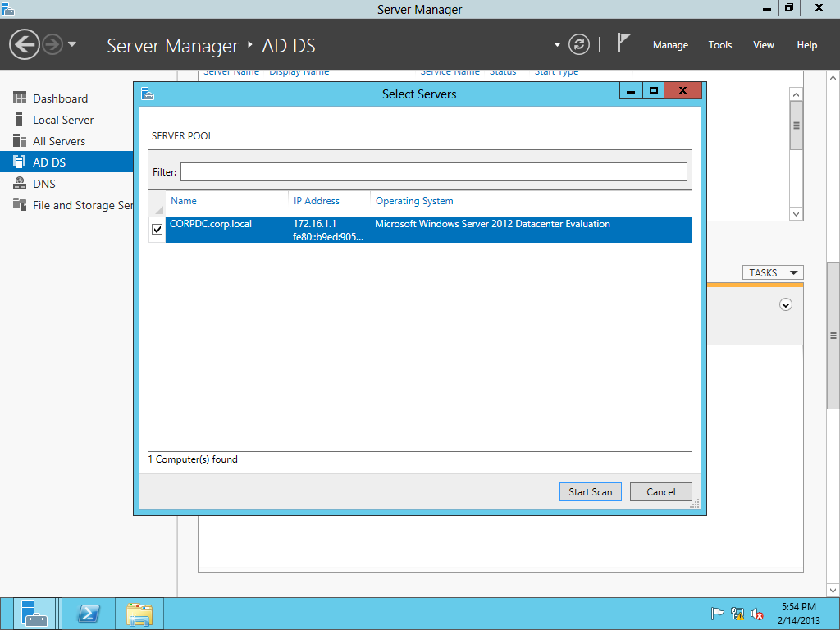840x630 pixels.
Task: Sort by the IP Address column
Action: (317, 201)
